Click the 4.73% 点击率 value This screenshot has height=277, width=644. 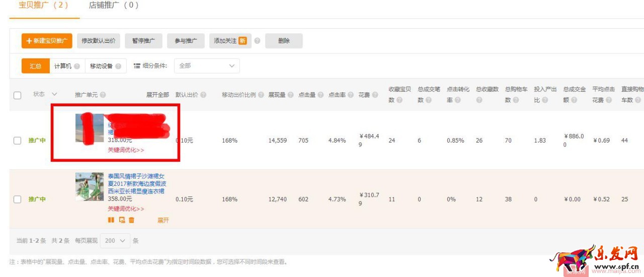pos(337,199)
